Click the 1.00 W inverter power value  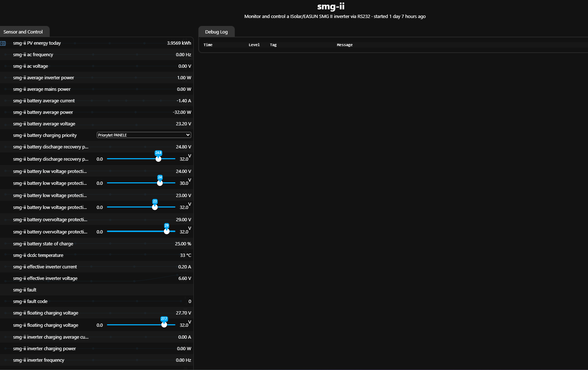click(x=184, y=78)
